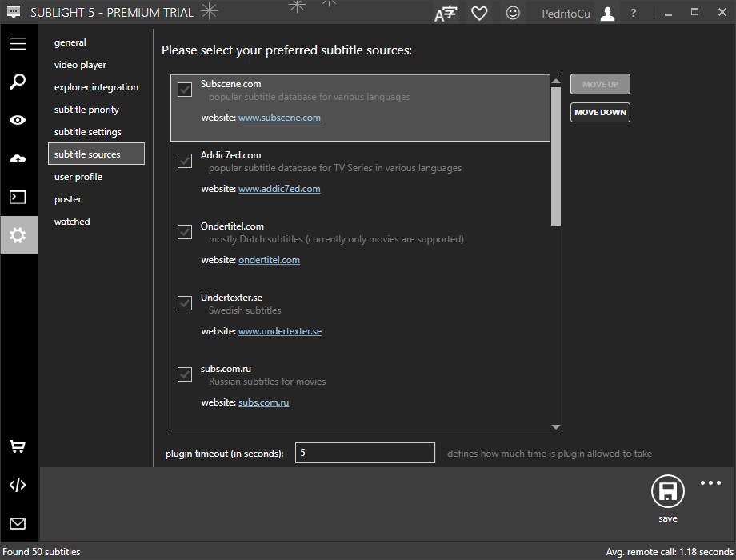Screen dimensions: 736x560
Task: Open the www.subscene.com link
Action: pos(279,118)
